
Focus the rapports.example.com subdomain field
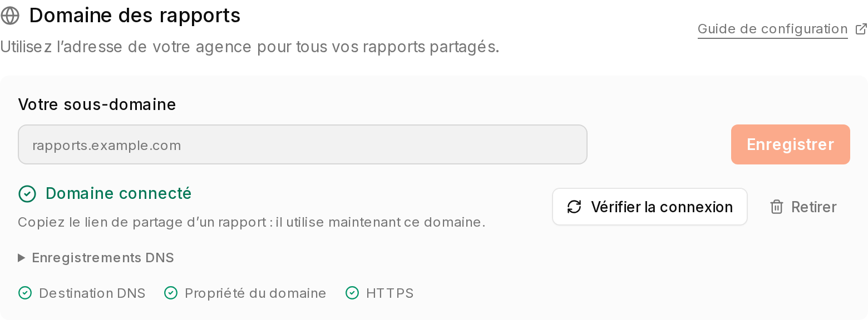click(x=303, y=144)
